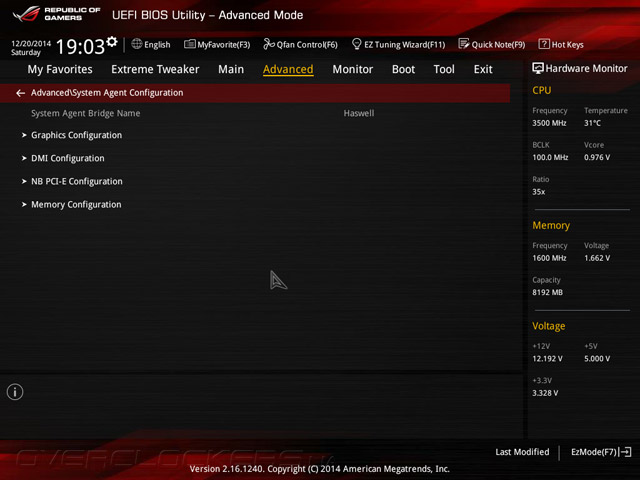The image size is (640, 480).
Task: Select the Exit tab
Action: [483, 69]
